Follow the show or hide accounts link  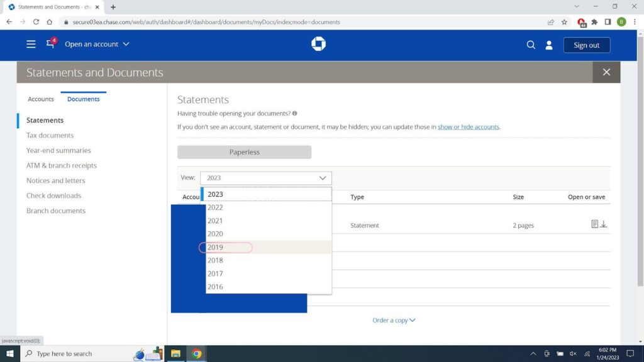click(469, 127)
